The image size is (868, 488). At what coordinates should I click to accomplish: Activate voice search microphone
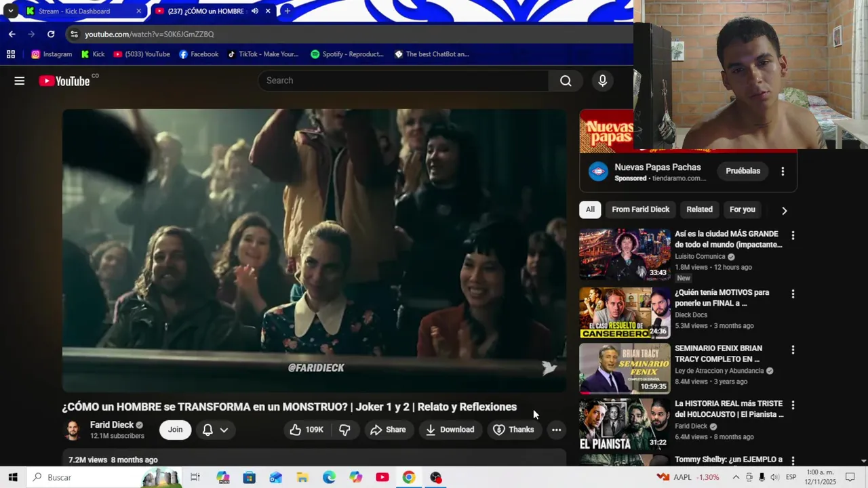click(602, 81)
